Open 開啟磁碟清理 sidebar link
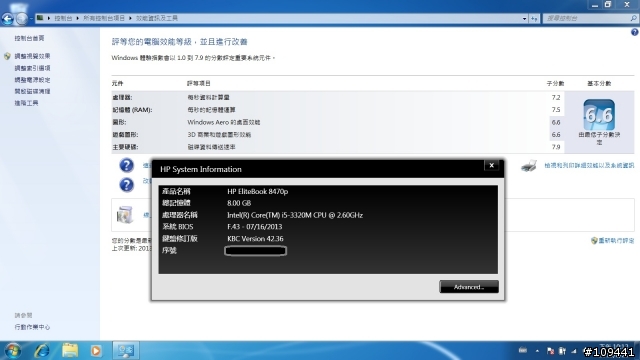This screenshot has height=360, width=640. [32, 91]
